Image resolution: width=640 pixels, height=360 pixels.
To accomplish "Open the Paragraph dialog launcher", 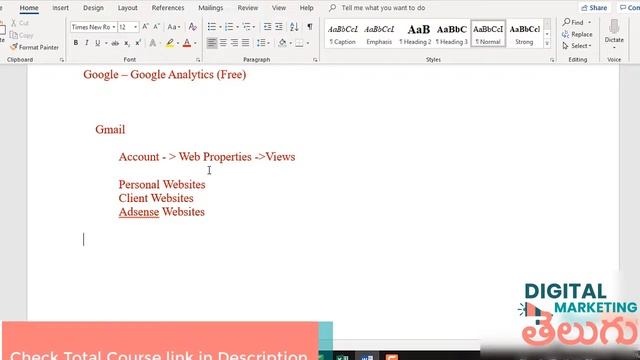I will click(x=316, y=60).
